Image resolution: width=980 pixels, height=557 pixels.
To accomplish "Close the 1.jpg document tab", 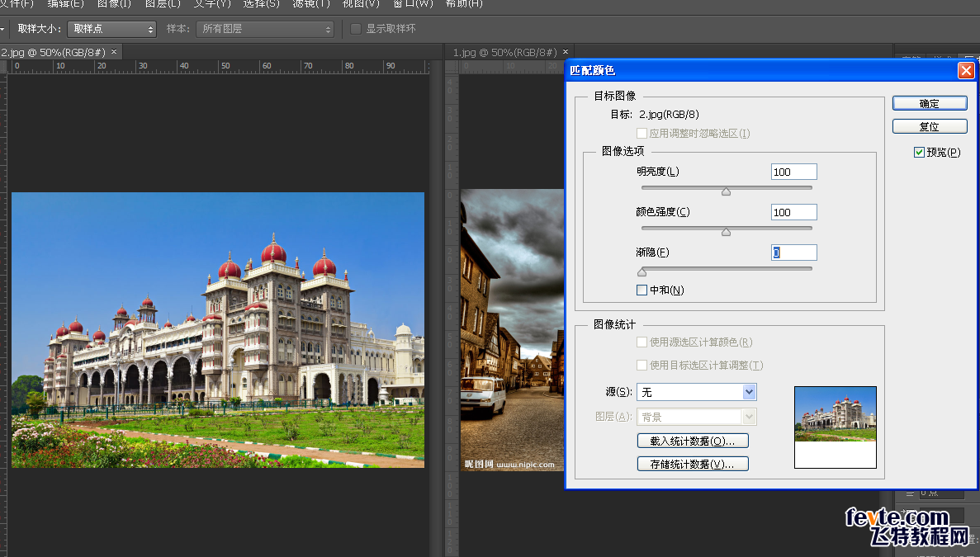I will (565, 52).
